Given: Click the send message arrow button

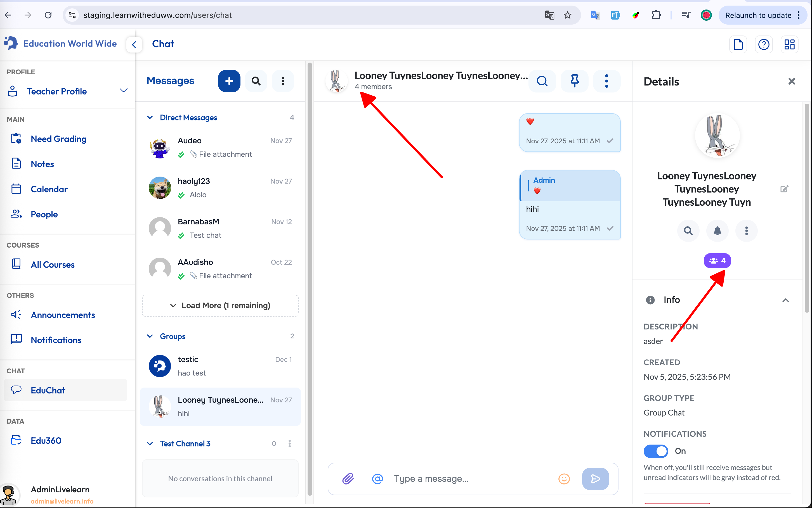Looking at the screenshot, I should [595, 478].
